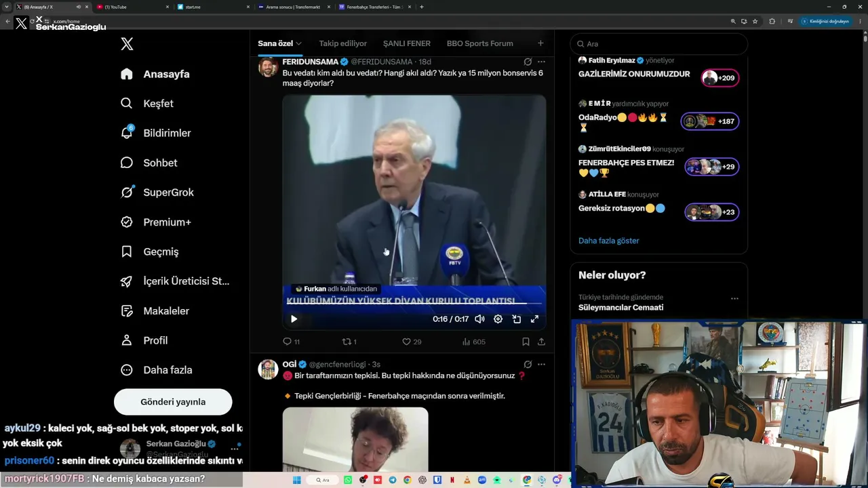Like the FERIDUNSAMA post
Screen dimensions: 868x488
point(412,342)
